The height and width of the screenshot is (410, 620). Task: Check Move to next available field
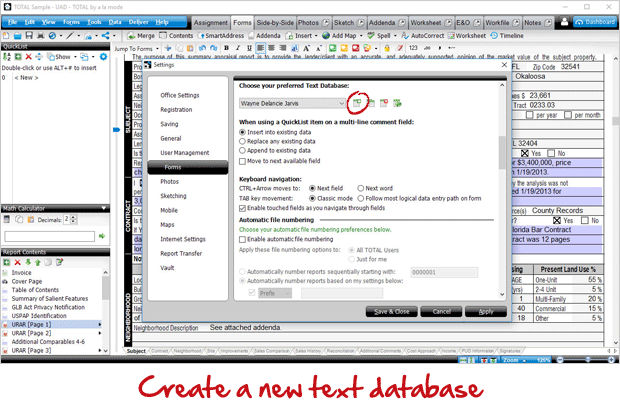click(242, 161)
